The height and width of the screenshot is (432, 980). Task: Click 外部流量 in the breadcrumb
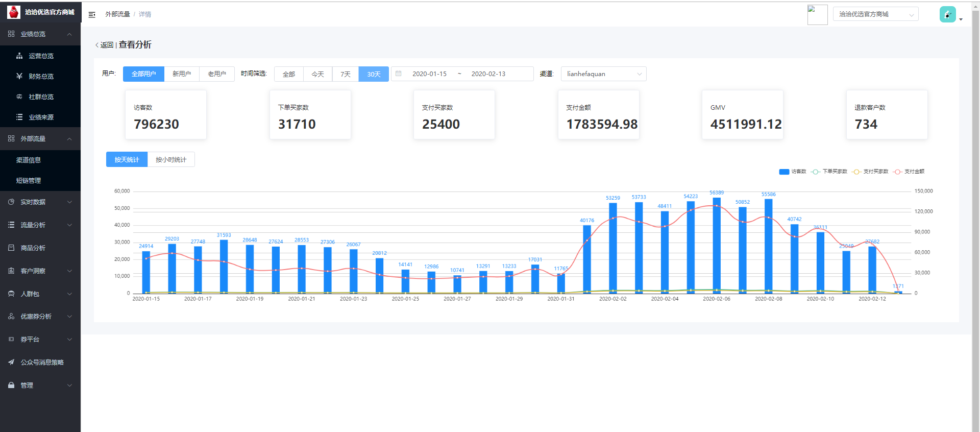click(x=117, y=14)
